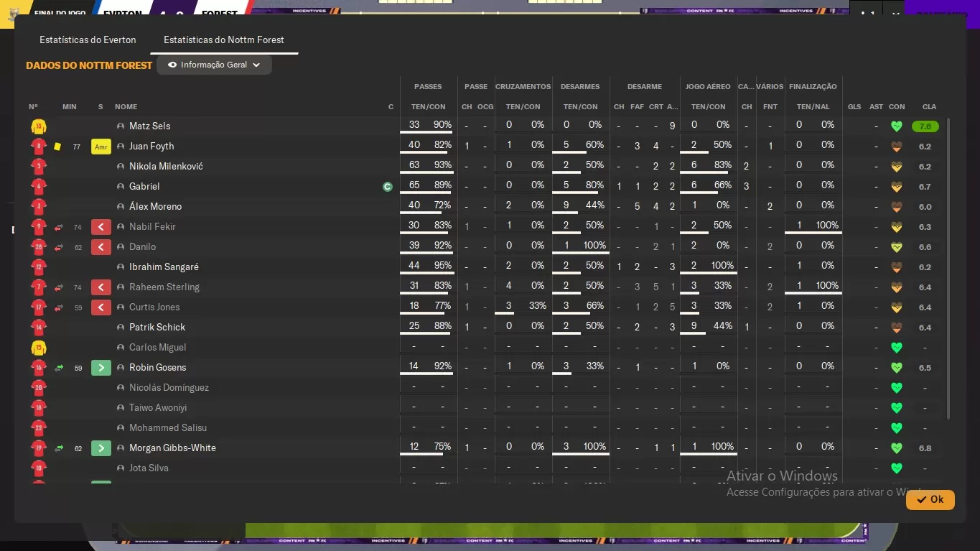
Task: Sort by the GLS column header
Action: (854, 107)
